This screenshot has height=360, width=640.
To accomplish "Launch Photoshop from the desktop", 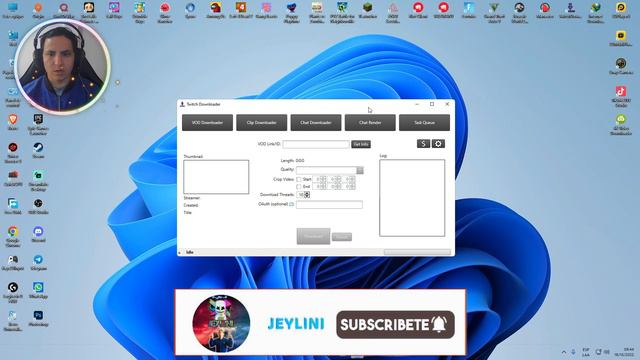I will point(38,318).
